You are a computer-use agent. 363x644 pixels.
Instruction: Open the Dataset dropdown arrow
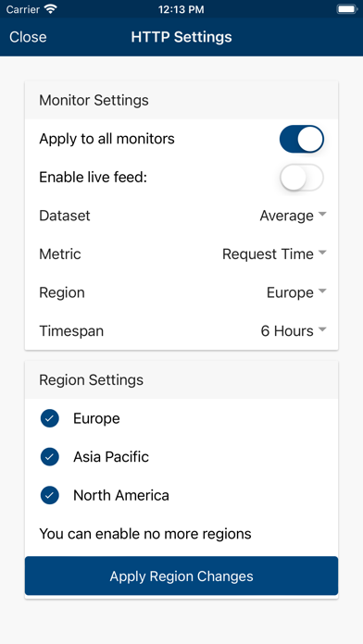click(322, 215)
